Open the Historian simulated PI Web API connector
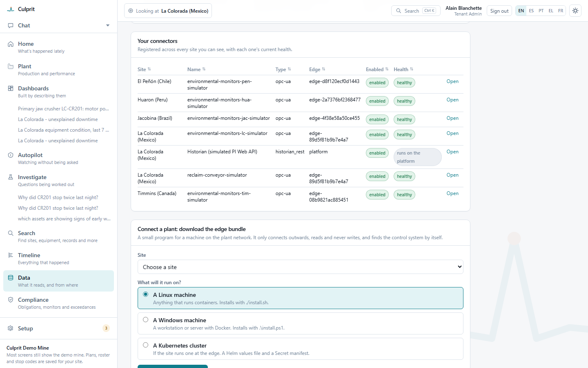588x368 pixels. tap(452, 152)
